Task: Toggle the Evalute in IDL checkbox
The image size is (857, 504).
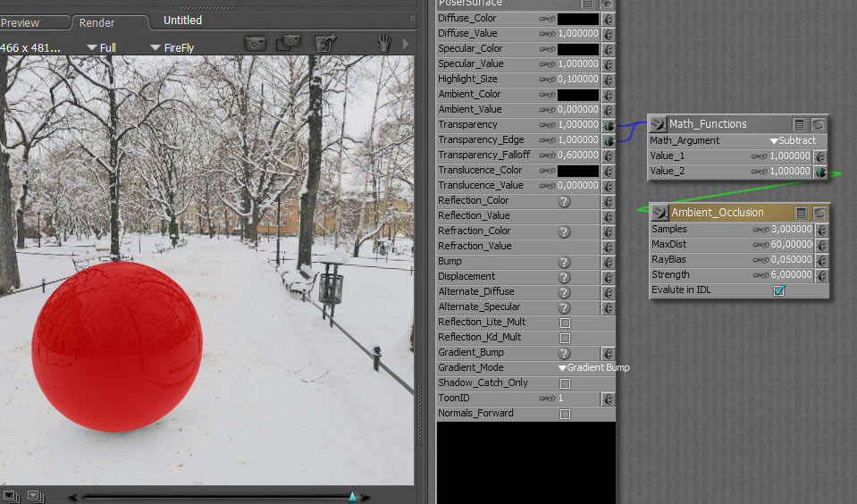Action: [x=778, y=290]
